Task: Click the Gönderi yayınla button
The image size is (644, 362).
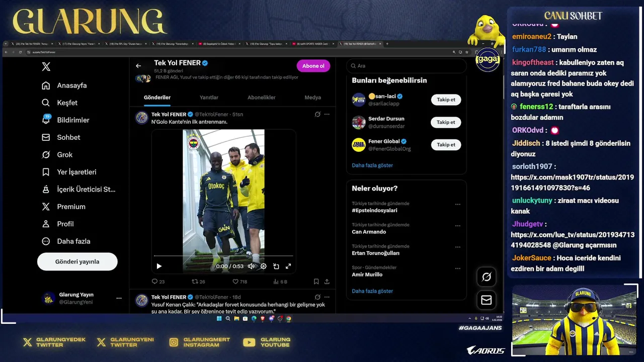Action: coord(77,261)
